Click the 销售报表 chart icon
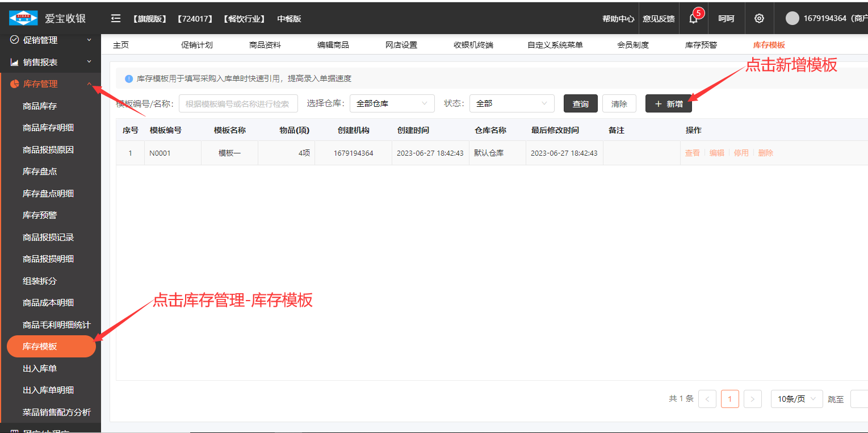Image resolution: width=868 pixels, height=433 pixels. [x=15, y=62]
